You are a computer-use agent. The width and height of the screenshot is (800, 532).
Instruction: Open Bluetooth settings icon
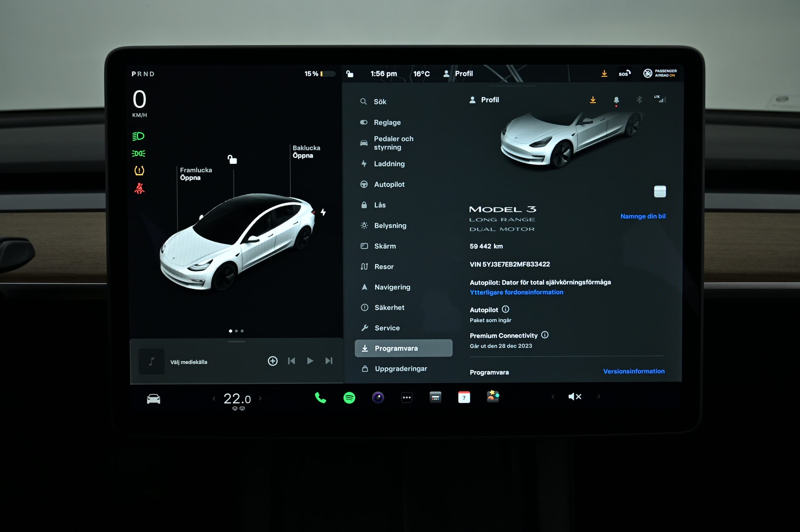click(x=639, y=99)
